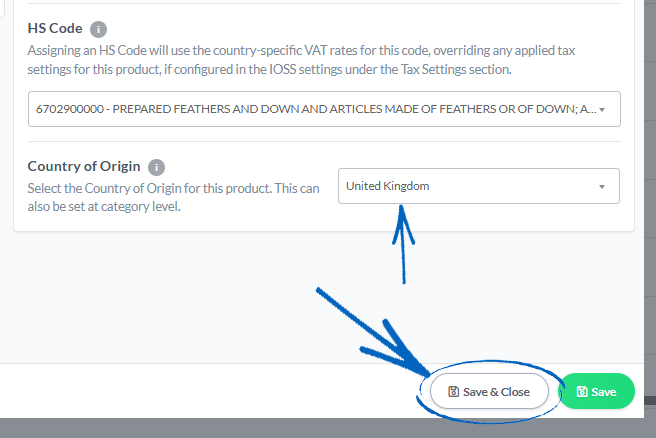This screenshot has width=656, height=438.
Task: Expand the HS Code dropdown arrow
Action: [602, 110]
